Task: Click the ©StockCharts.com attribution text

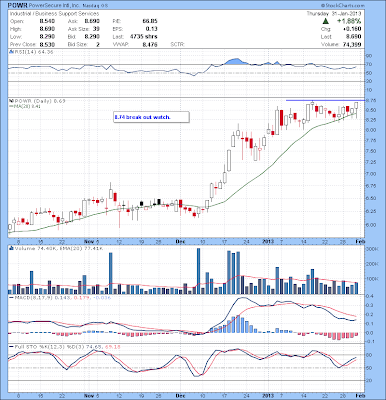Action: click(x=343, y=6)
